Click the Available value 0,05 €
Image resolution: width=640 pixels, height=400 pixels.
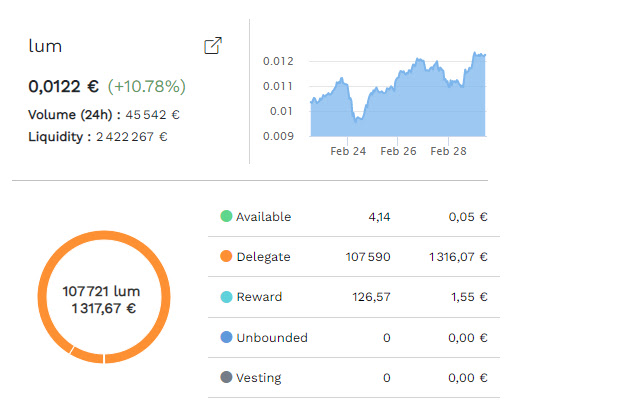[x=468, y=217]
